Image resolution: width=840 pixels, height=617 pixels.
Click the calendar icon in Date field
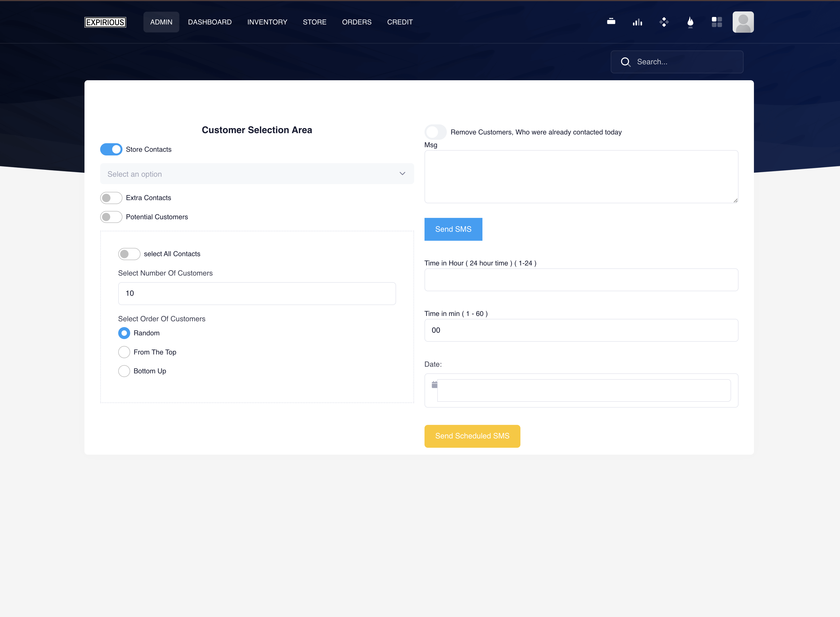click(435, 385)
